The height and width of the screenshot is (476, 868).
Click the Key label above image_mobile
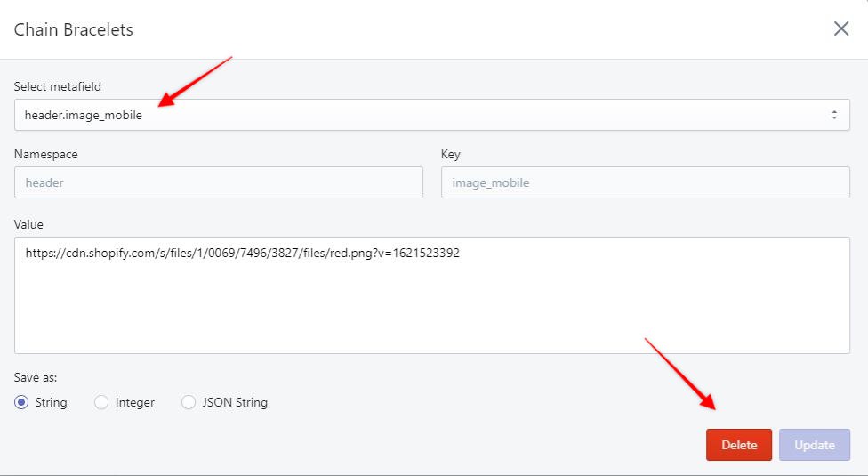(x=450, y=154)
